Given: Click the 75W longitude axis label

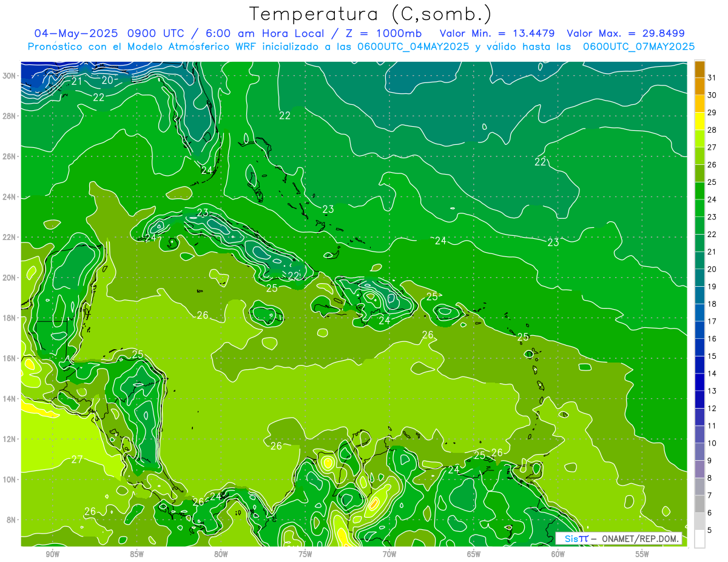Looking at the screenshot, I should click(x=305, y=554).
